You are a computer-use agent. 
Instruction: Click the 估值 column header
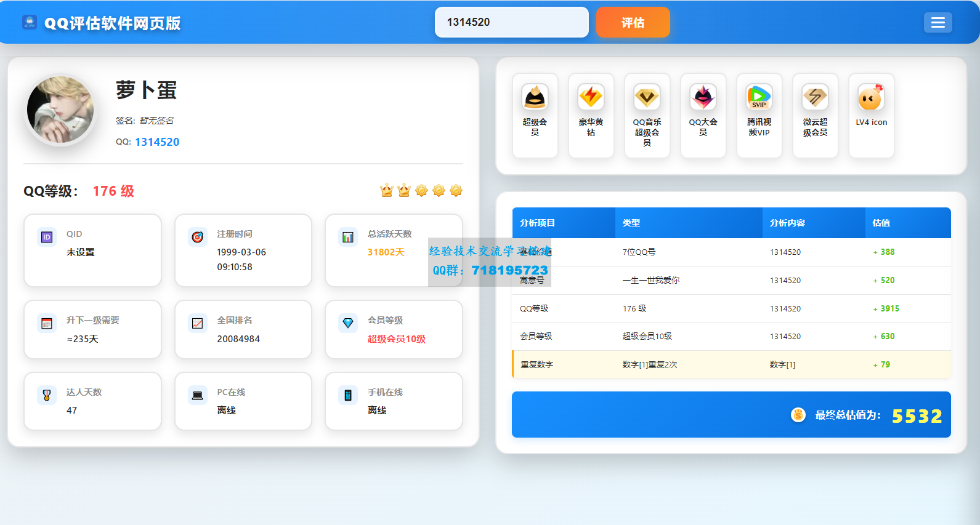[x=881, y=223]
